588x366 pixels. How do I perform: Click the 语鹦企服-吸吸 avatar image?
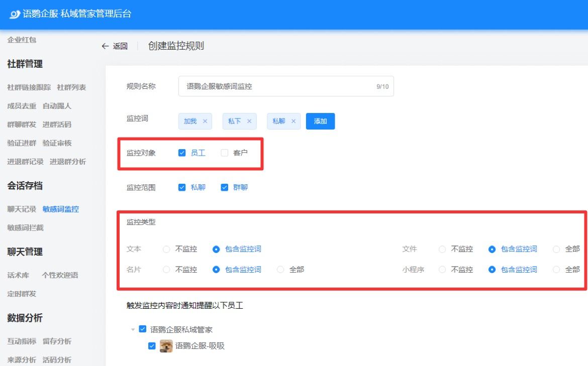pos(166,346)
